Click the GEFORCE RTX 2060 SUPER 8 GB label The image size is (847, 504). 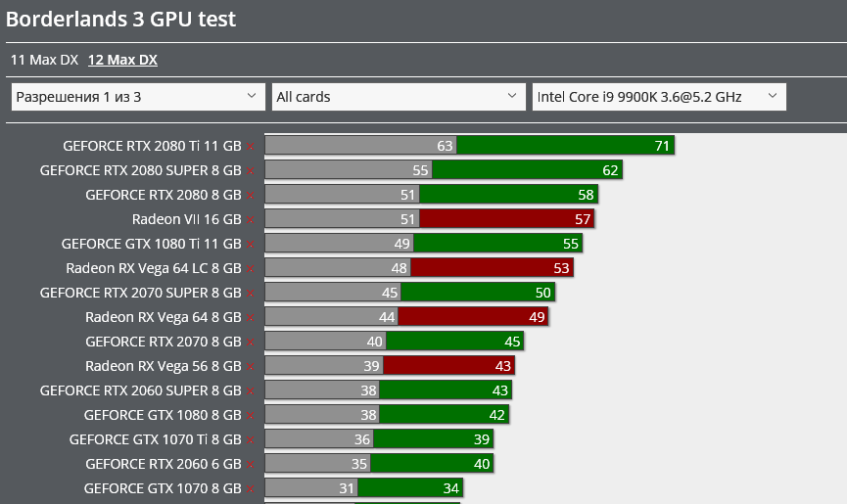(x=140, y=390)
